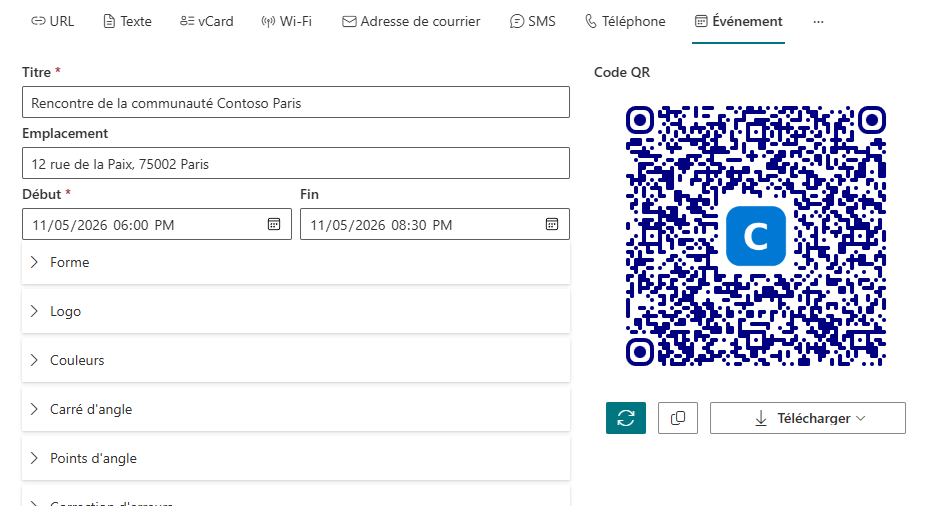Expand the Points d'angle section
The height and width of the screenshot is (506, 929).
pyautogui.click(x=296, y=459)
